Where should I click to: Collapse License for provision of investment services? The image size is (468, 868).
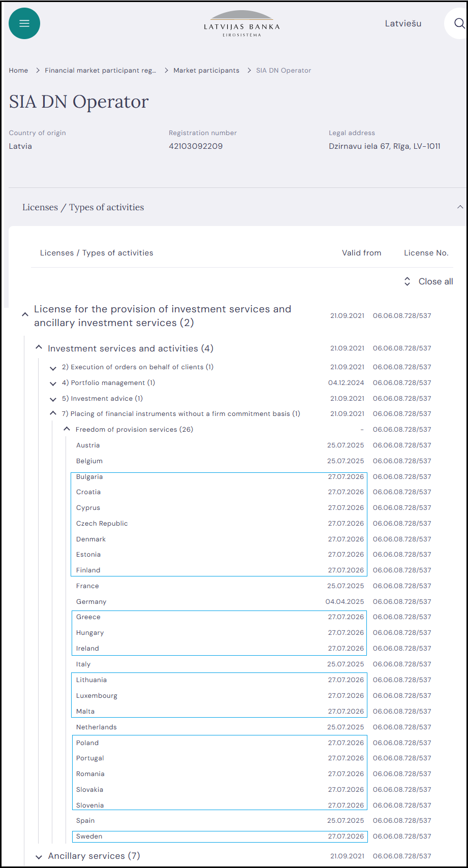pos(25,315)
